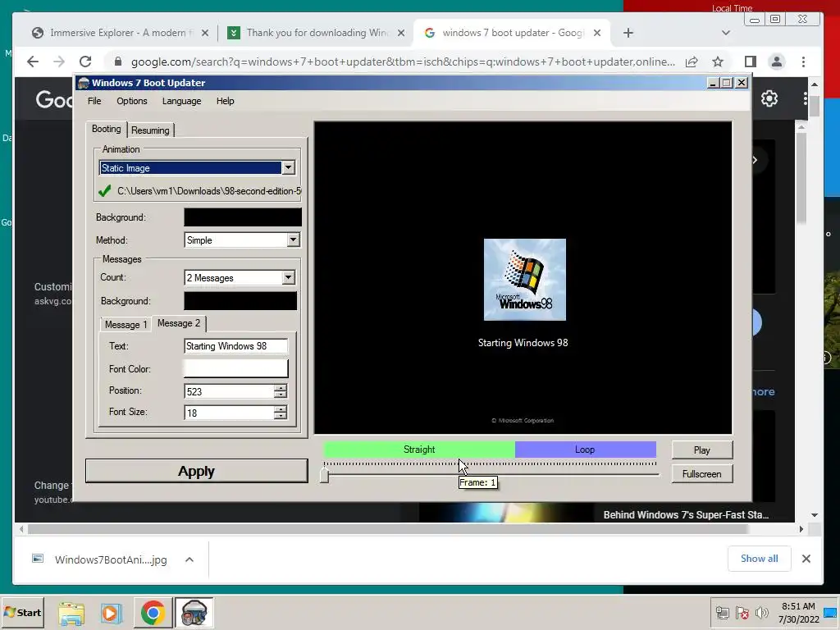This screenshot has height=630, width=840.
Task: Close the Immersive Explorer tab
Action: 204,33
